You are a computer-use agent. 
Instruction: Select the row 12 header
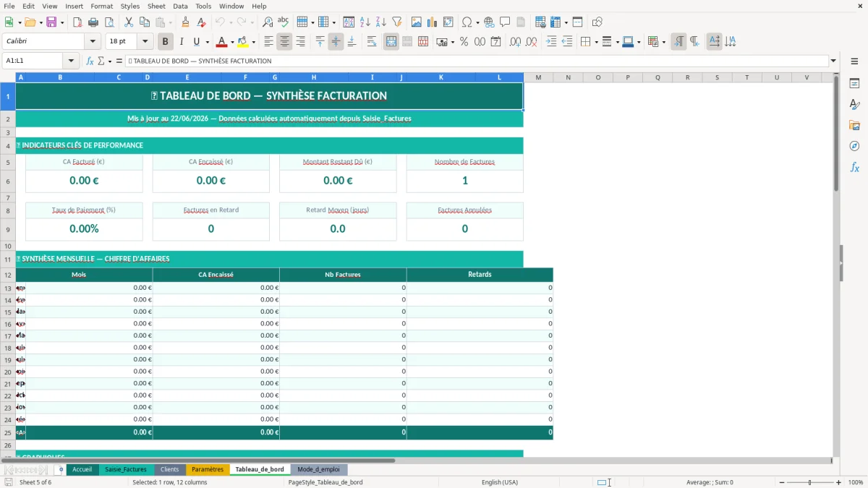[x=8, y=275]
